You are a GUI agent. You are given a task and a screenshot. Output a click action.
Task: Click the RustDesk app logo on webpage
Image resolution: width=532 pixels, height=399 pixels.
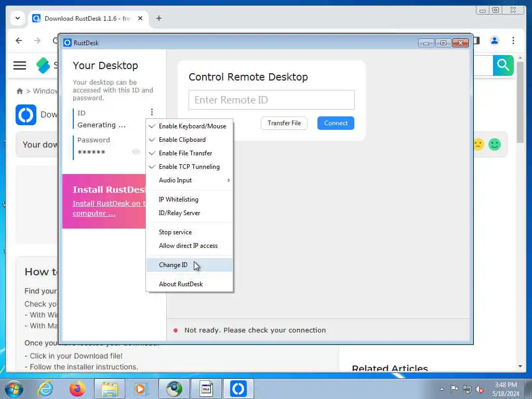pos(26,115)
